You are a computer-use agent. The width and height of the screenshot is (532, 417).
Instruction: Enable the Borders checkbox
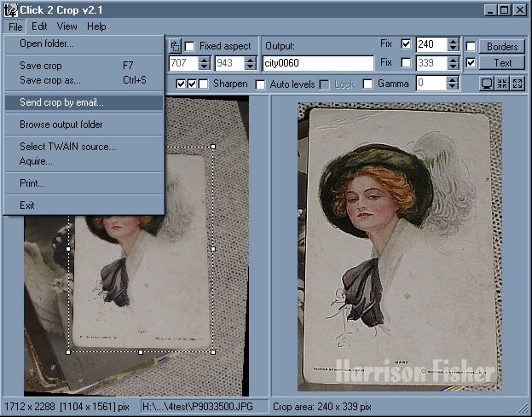coord(471,46)
